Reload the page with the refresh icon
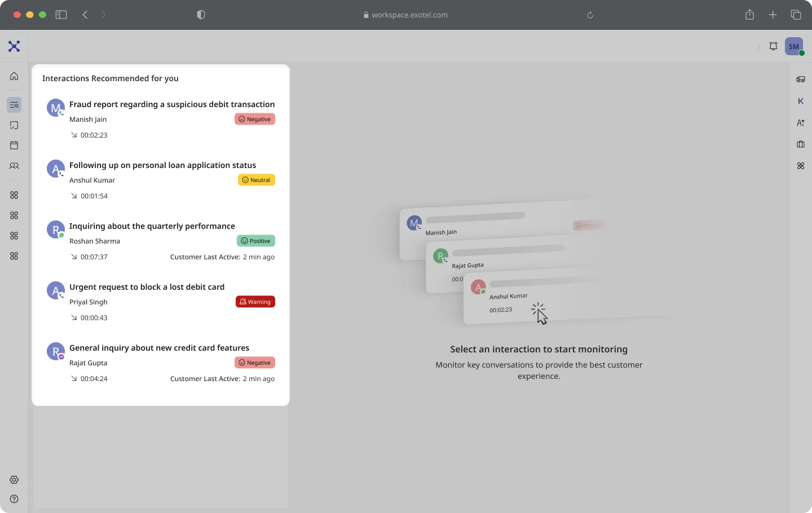 click(590, 15)
